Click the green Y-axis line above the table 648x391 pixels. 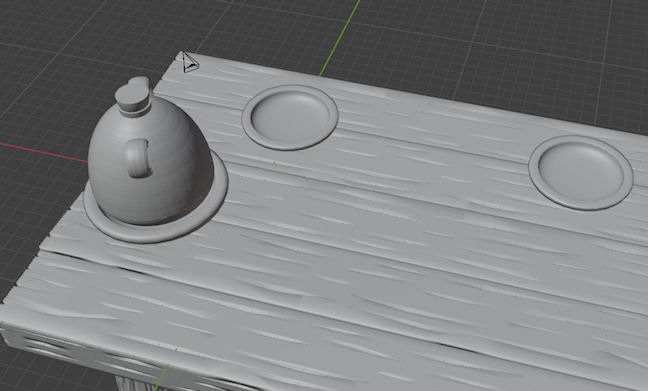pyautogui.click(x=340, y=37)
